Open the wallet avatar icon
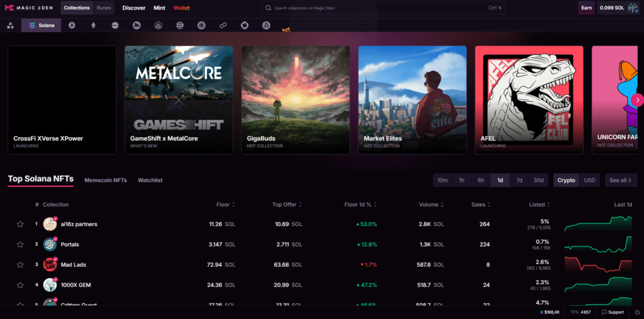 pyautogui.click(x=633, y=8)
